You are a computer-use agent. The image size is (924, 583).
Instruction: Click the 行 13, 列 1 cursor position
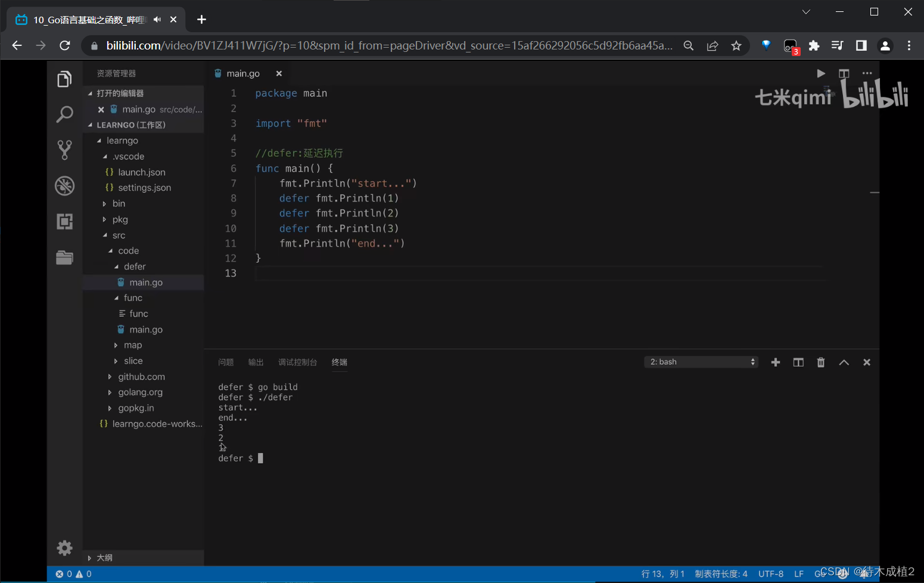662,574
